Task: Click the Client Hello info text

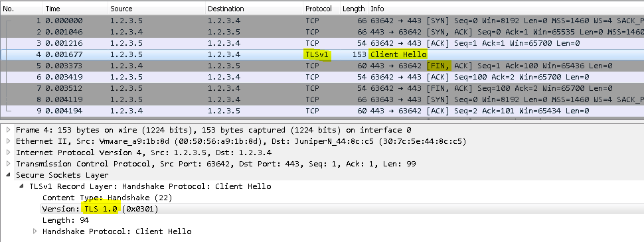Action: point(398,54)
